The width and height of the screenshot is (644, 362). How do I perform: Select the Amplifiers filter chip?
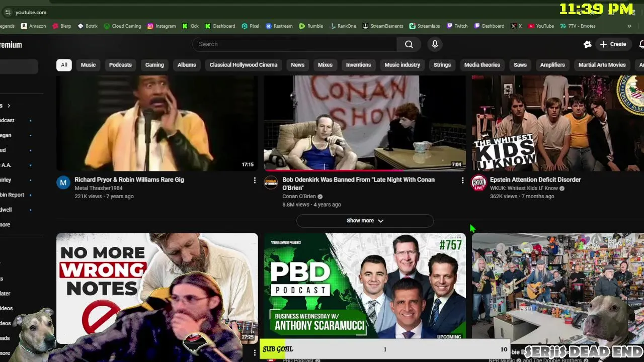coord(552,65)
